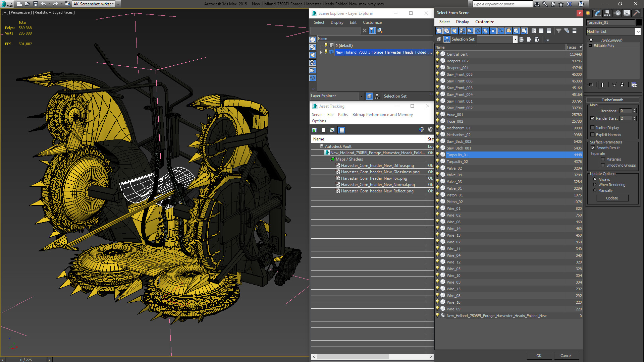This screenshot has width=644, height=362.
Task: Toggle TurboSmooth modifier lightbulb in stack
Action: click(591, 40)
